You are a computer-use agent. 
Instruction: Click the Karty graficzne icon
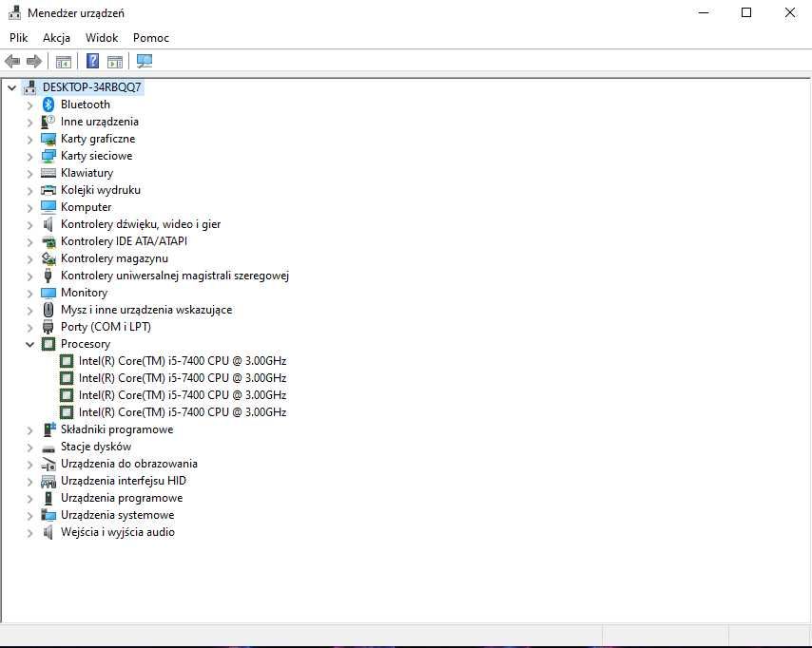pos(48,140)
